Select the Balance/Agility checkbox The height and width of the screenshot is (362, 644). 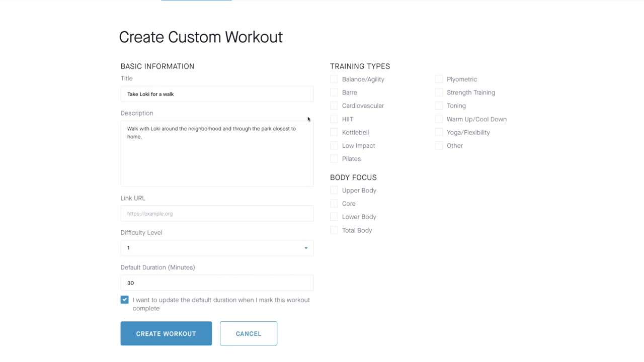(x=334, y=79)
